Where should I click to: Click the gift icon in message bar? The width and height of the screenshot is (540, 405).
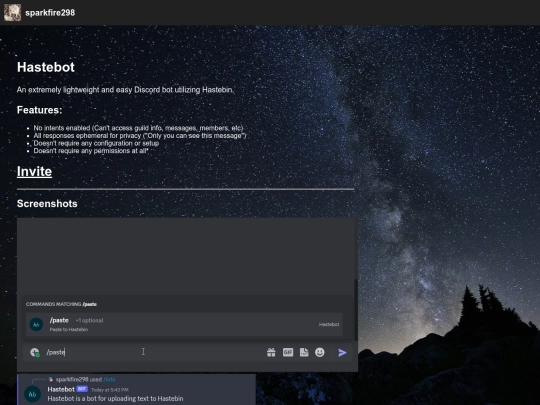271,352
